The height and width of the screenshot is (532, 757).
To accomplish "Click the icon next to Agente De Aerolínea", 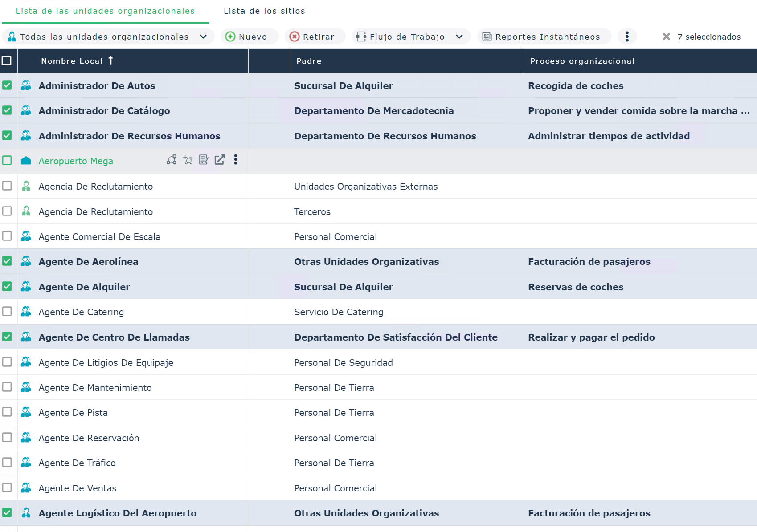I will (26, 261).
